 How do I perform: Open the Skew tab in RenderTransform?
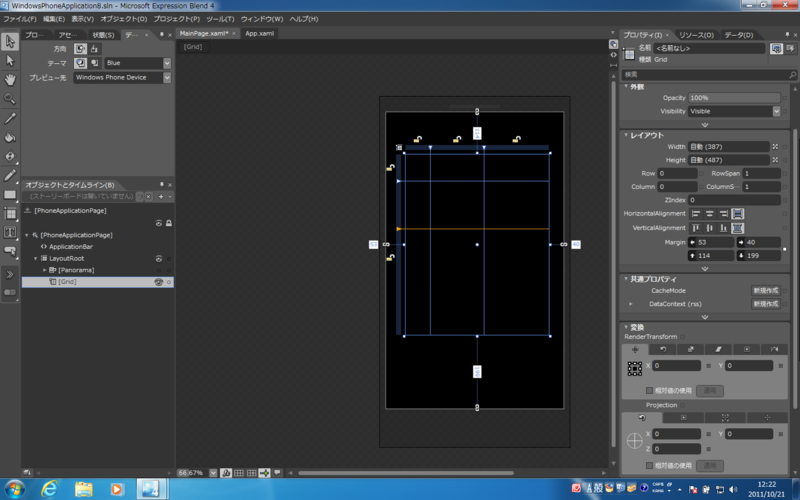(718, 349)
